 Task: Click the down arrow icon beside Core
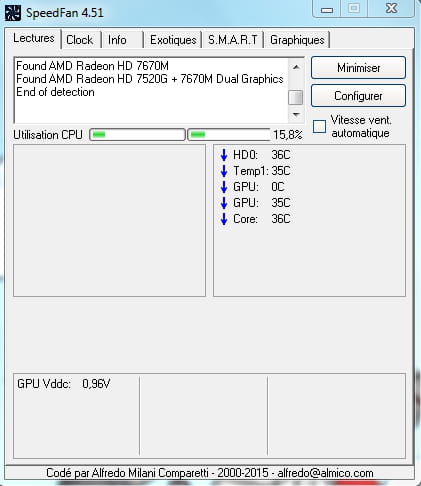224,219
